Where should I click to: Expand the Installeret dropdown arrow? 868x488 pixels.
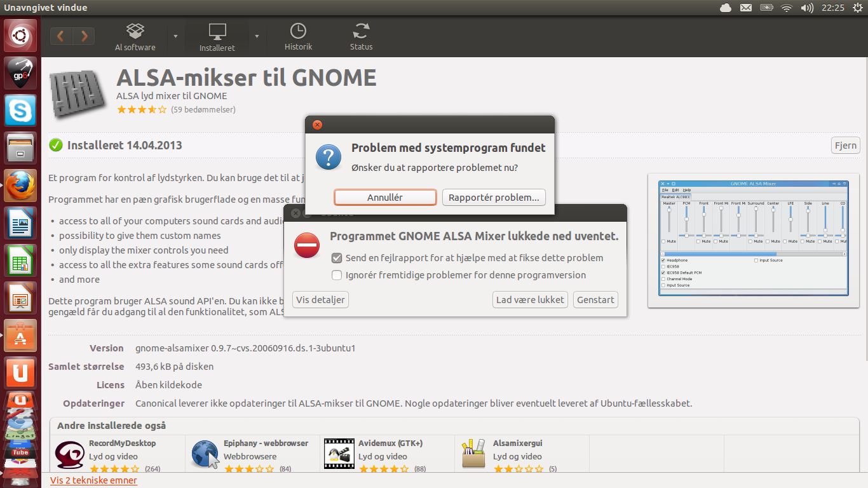tap(257, 36)
